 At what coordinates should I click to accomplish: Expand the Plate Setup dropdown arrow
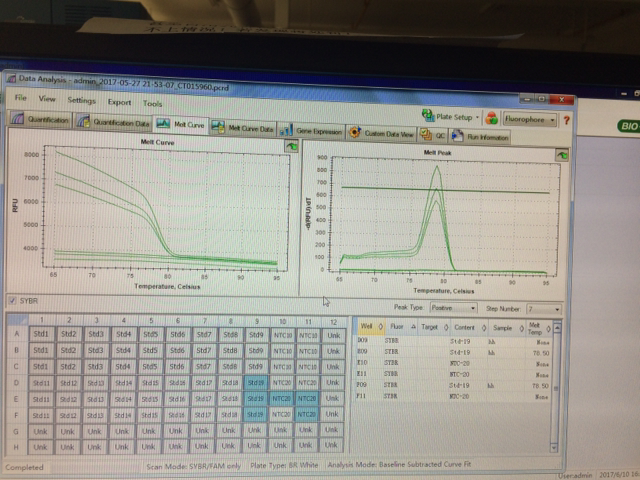[477, 117]
